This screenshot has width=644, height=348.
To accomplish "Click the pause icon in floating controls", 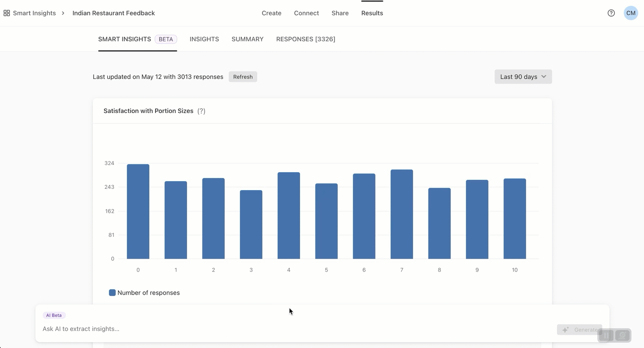I will pos(605,335).
